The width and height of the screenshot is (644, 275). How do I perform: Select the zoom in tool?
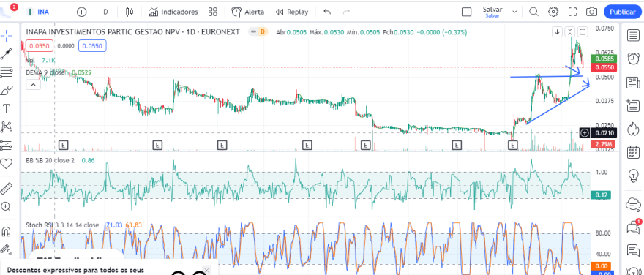click(x=6, y=206)
